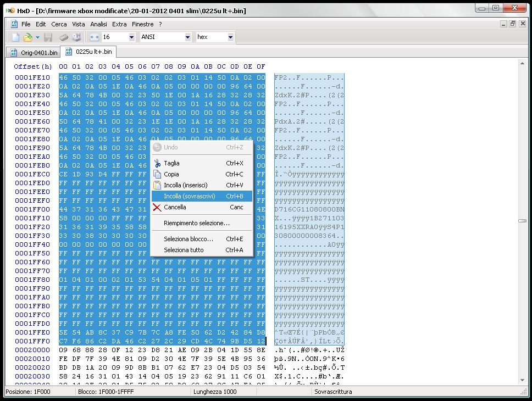Click the vertical scrollbar down arrow
Screen dimensions: 532x401
[522, 380]
